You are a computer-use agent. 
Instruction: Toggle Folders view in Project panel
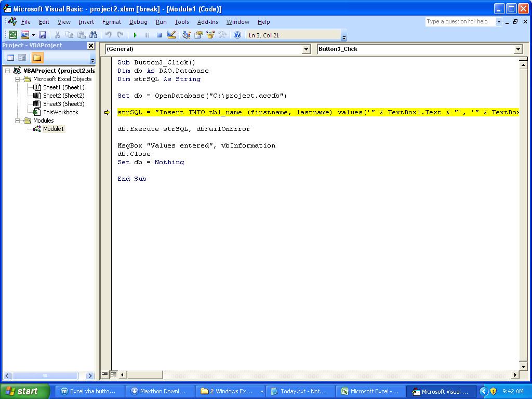(x=37, y=58)
